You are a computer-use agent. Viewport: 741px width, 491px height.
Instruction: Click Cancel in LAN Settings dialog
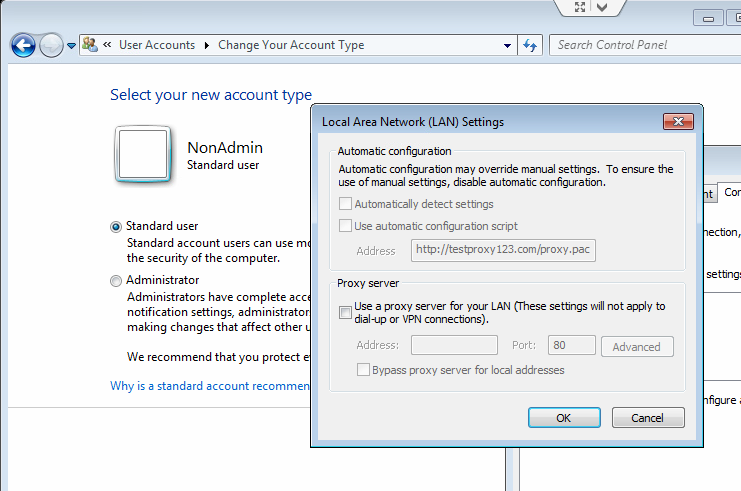click(648, 418)
